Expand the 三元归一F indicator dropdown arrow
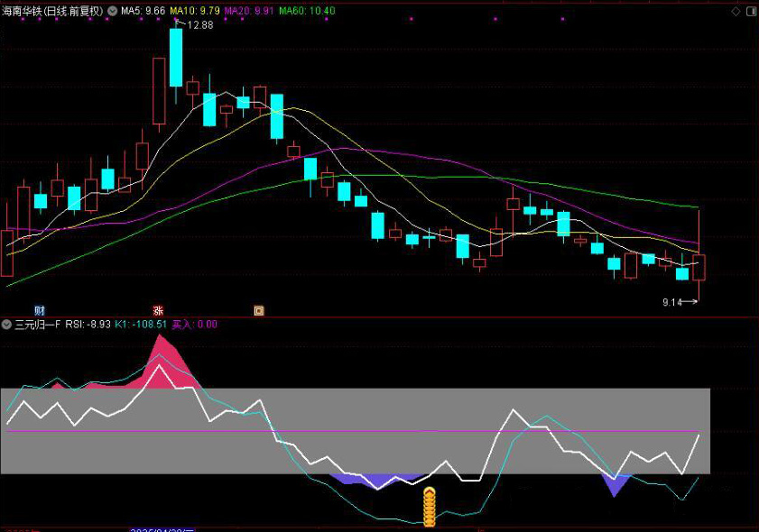Screen dimensions: 759x532 click(6, 324)
